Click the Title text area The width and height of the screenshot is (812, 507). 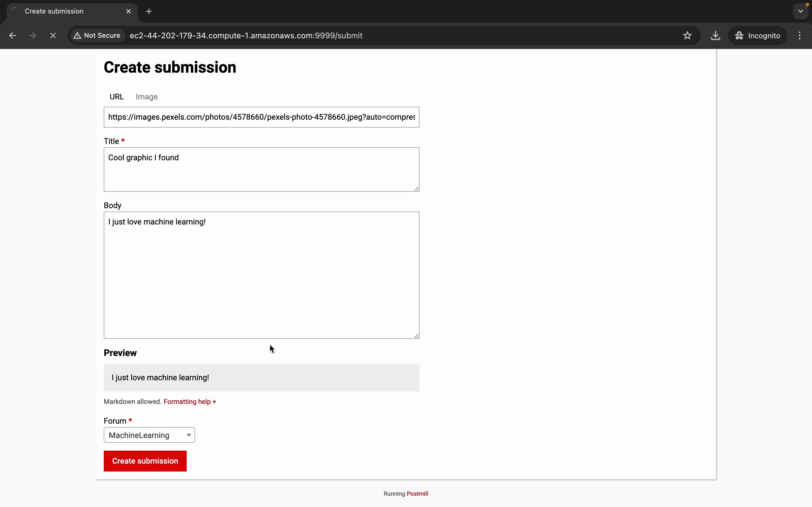coord(261,170)
